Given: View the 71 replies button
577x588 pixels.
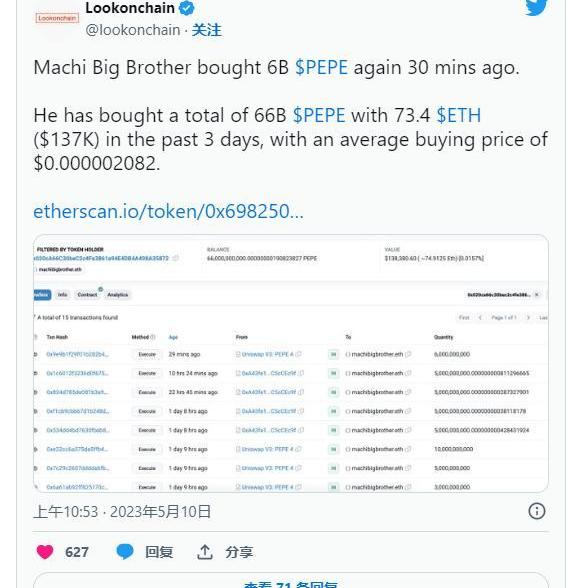Looking at the screenshot, I should click(291, 580).
